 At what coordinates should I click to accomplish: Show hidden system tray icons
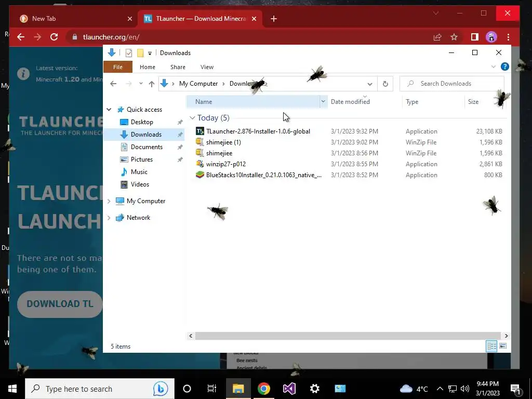[440, 389]
